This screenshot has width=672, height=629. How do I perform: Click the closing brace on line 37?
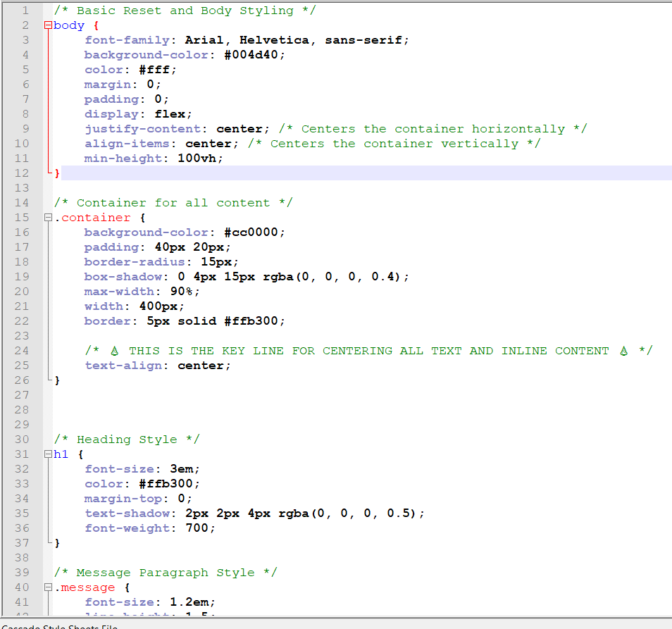click(x=57, y=543)
